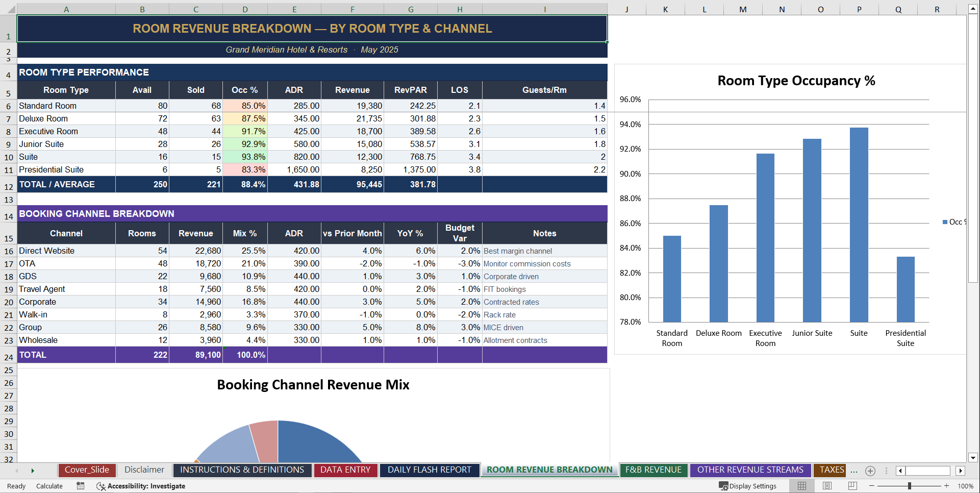This screenshot has height=493, width=980.
Task: Click horizontal scrollbar left arrow
Action: point(900,471)
